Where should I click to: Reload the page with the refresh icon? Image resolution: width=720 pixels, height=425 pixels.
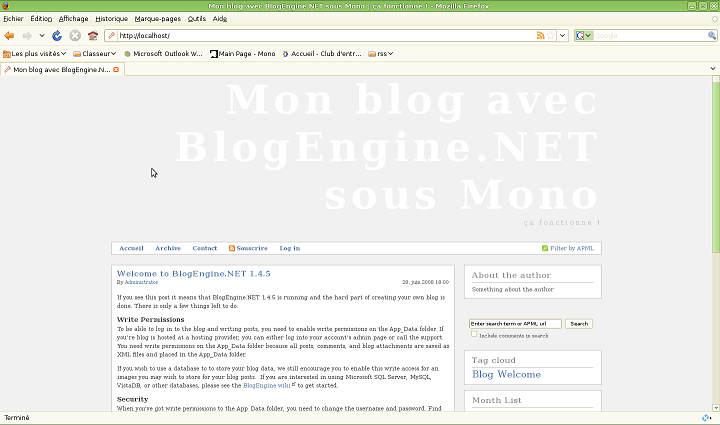click(58, 36)
